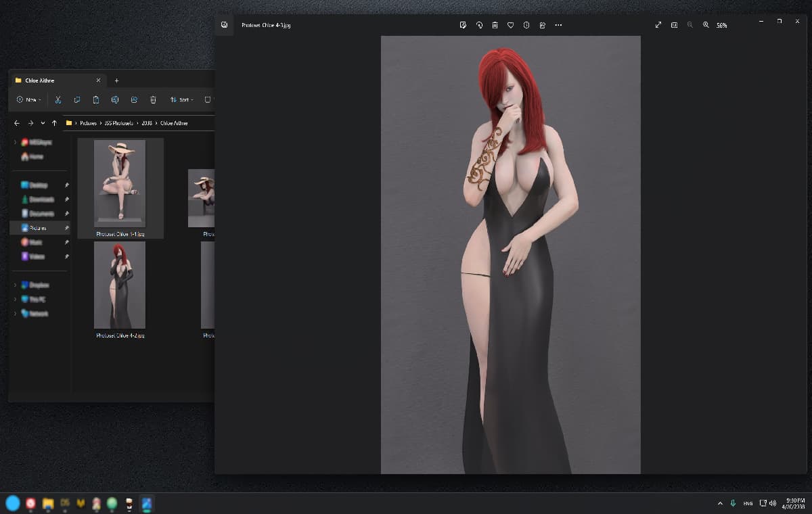Image resolution: width=812 pixels, height=514 pixels.
Task: Click the Paste icon in File Explorer toolbar
Action: [x=96, y=99]
